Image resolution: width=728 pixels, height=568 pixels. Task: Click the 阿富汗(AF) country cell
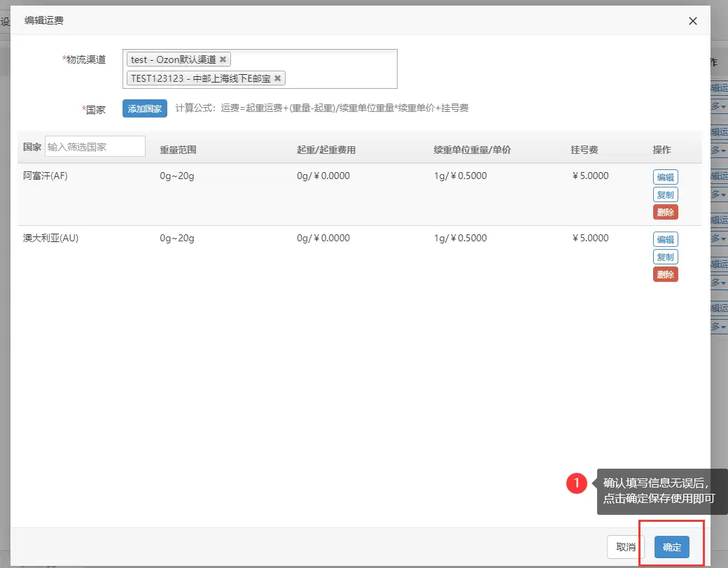pyautogui.click(x=45, y=176)
